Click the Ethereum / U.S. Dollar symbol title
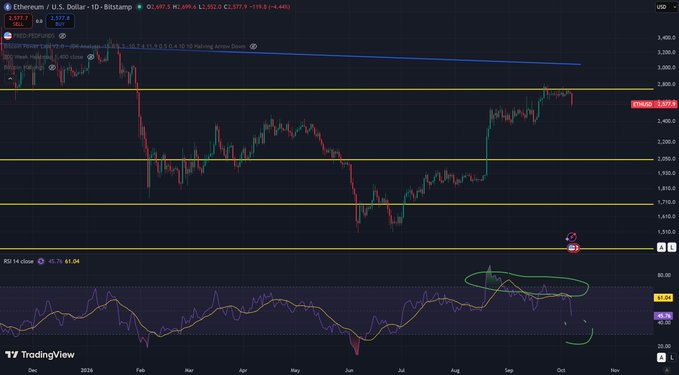This screenshot has width=679, height=375. [x=73, y=7]
